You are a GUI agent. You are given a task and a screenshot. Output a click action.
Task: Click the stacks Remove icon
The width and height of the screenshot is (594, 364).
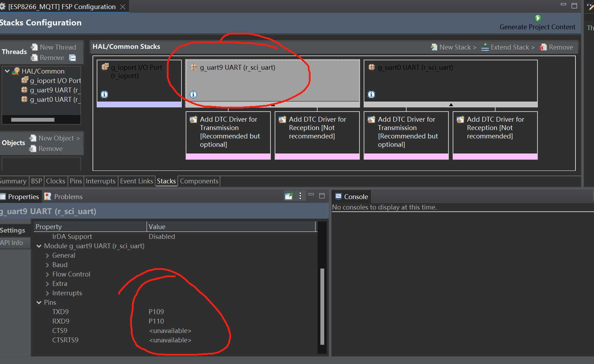(x=543, y=47)
